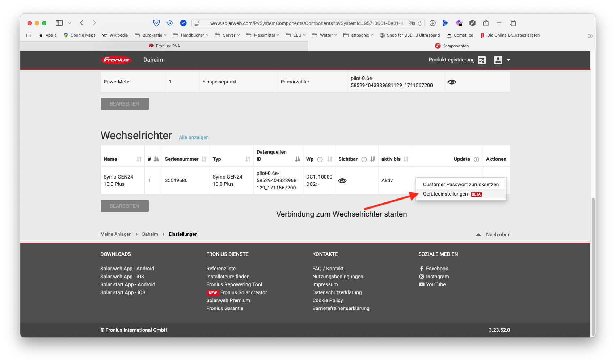Click the blue checkmark extension icon
The image size is (616, 364).
pos(183,23)
